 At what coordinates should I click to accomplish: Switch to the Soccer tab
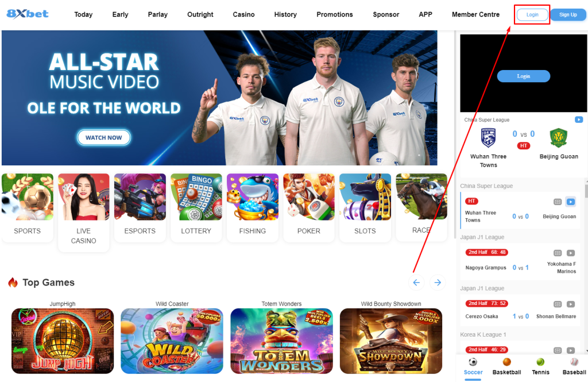tap(473, 367)
